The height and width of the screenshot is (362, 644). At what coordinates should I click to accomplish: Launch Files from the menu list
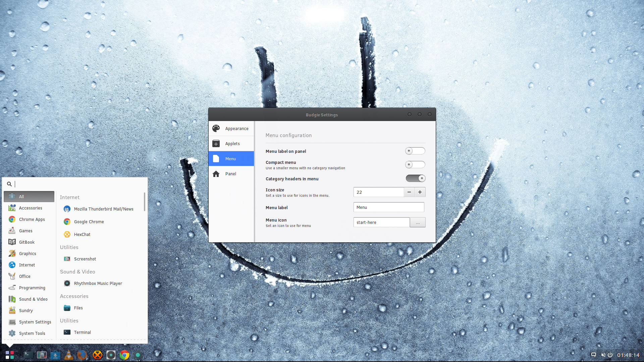(x=101, y=308)
